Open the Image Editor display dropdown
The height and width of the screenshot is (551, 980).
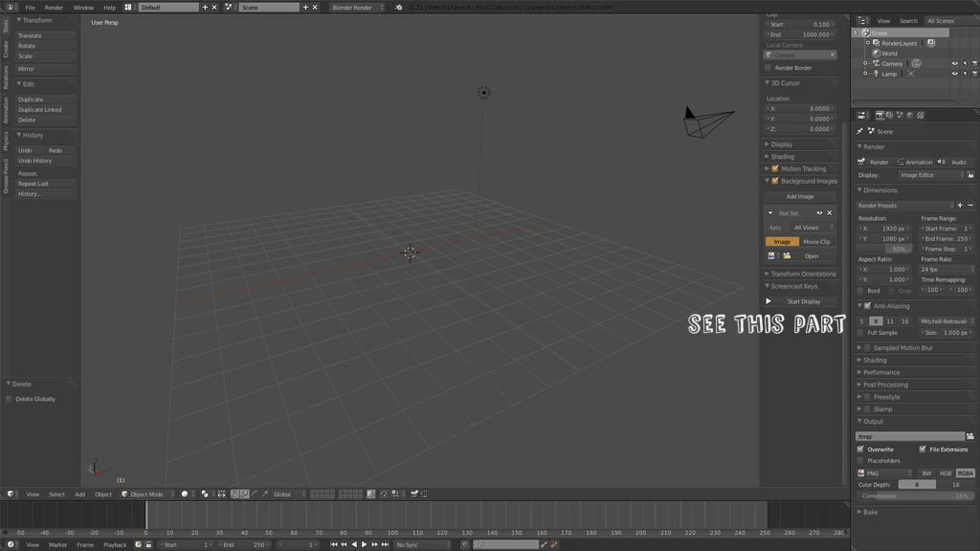(931, 176)
